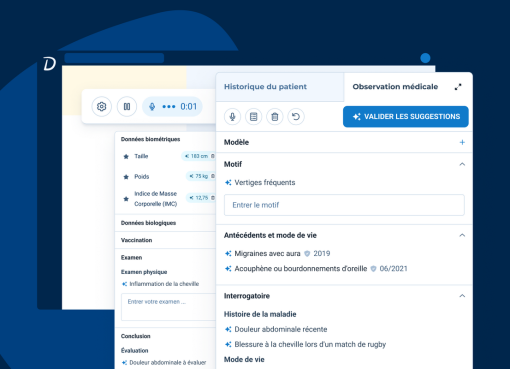Add a Modèle with the plus icon

462,142
